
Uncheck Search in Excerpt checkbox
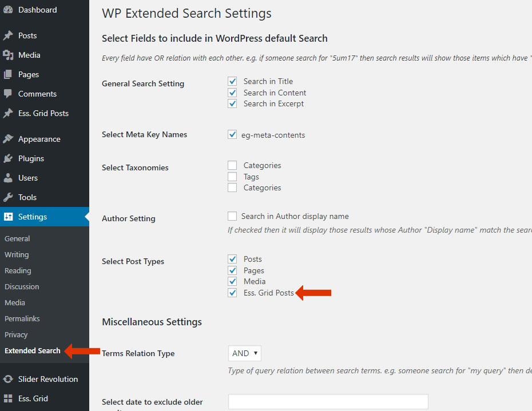pos(232,104)
